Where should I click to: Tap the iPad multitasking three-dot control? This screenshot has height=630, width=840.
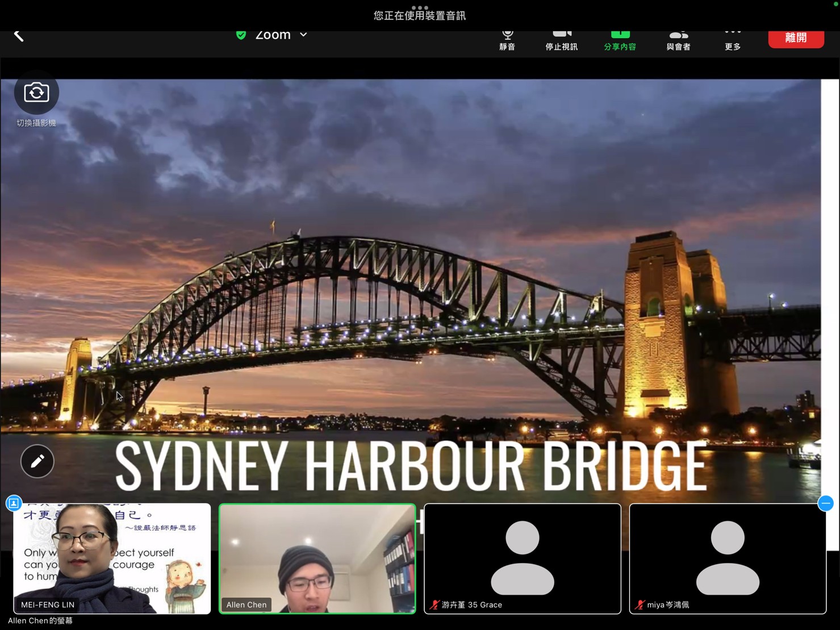click(420, 7)
